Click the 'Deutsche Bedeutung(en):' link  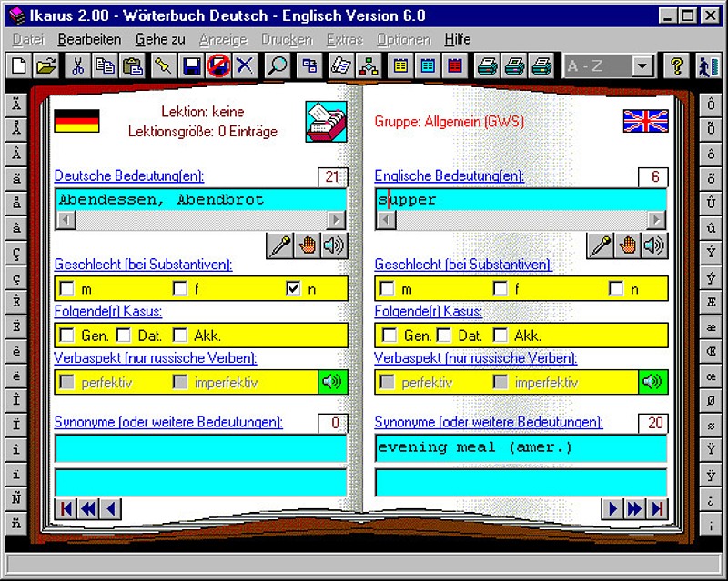pyautogui.click(x=129, y=175)
